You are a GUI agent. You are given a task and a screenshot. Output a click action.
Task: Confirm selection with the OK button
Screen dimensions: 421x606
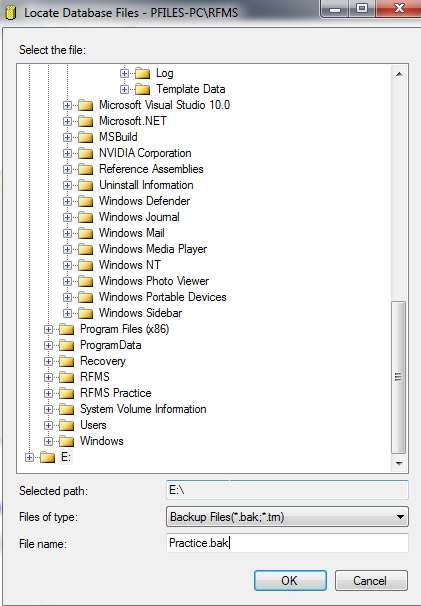(290, 580)
